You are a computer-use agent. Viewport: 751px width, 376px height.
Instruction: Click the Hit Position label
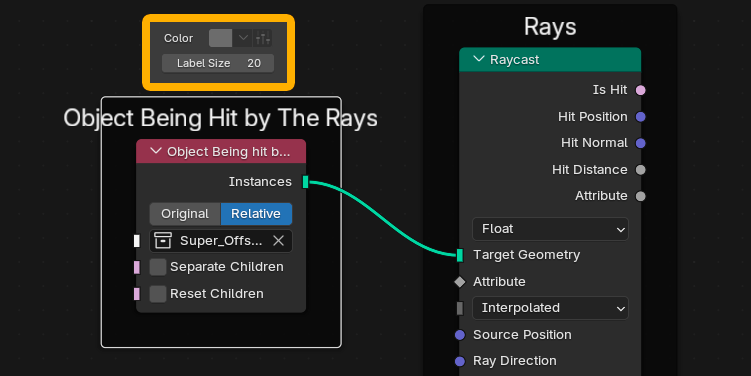(592, 116)
